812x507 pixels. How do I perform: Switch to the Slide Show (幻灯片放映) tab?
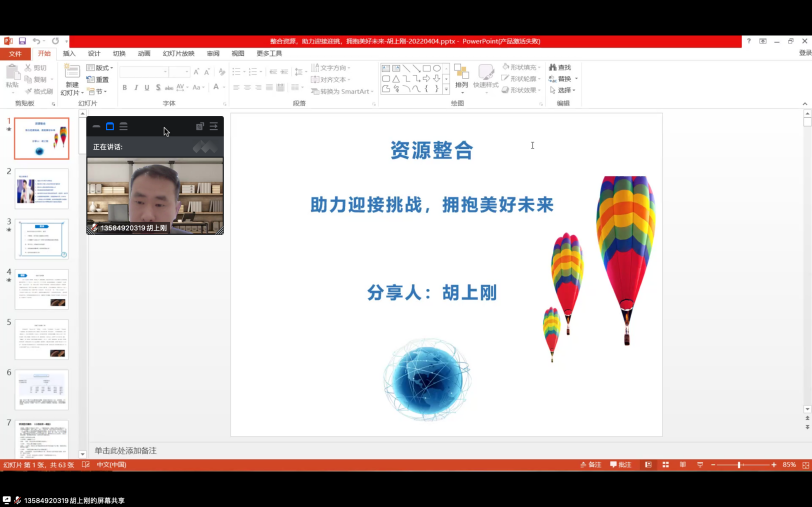(179, 53)
